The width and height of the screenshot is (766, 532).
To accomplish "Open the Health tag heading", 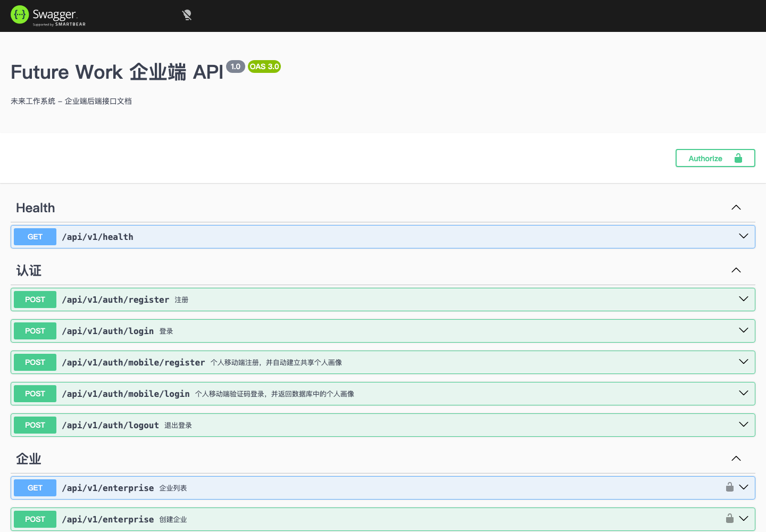I will tap(36, 208).
